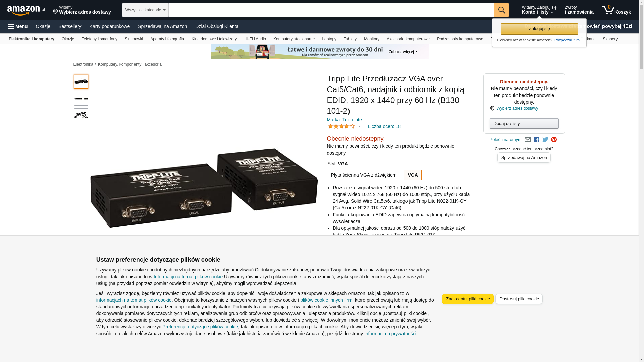Image resolution: width=644 pixels, height=362 pixels.
Task: Share product on Twitter icon
Action: tap(545, 140)
